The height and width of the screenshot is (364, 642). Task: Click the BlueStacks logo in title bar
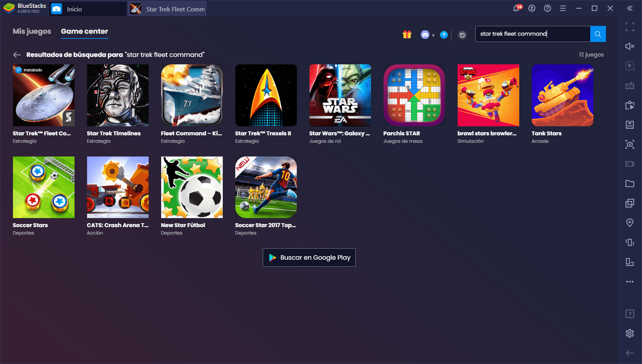tap(9, 8)
